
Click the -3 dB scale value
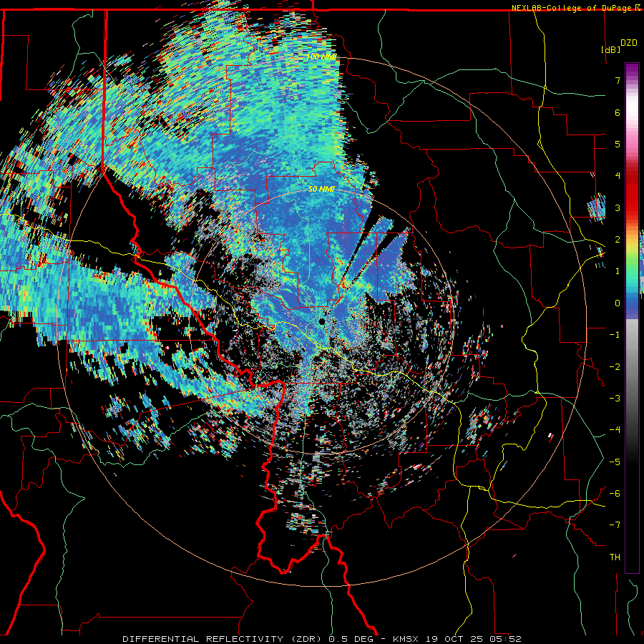coord(615,399)
